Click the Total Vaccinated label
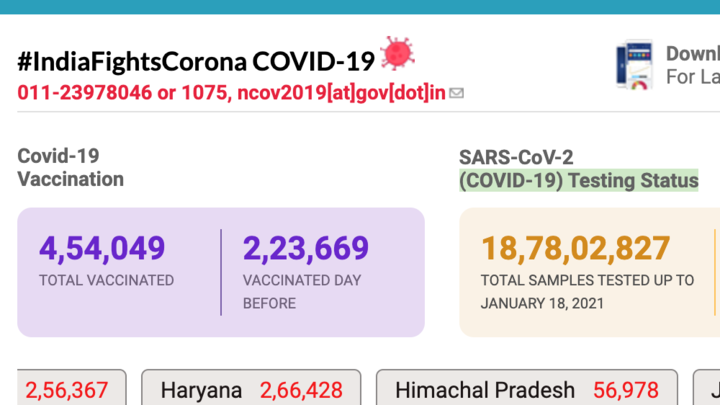This screenshot has height=405, width=720. pos(106,281)
